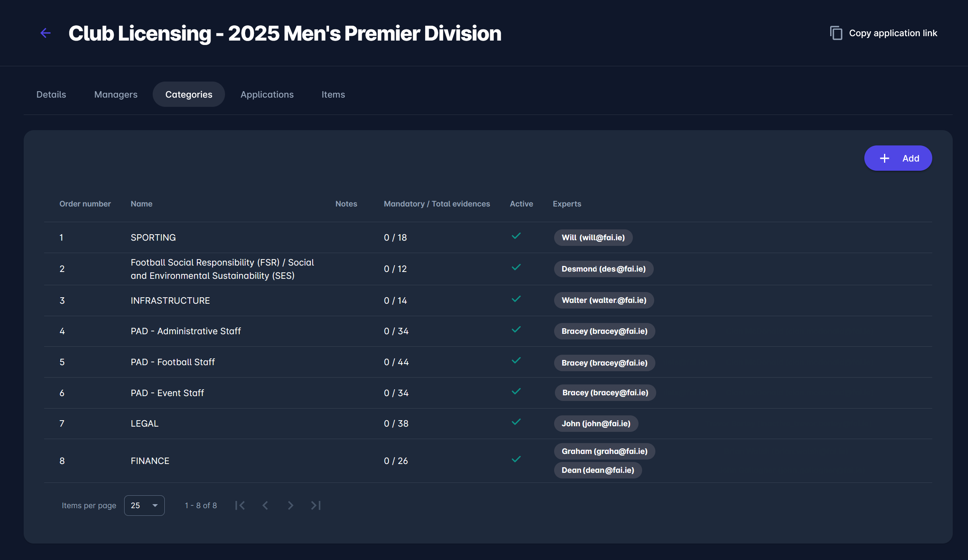Image resolution: width=968 pixels, height=560 pixels.
Task: Go to the previous page of results
Action: (265, 505)
